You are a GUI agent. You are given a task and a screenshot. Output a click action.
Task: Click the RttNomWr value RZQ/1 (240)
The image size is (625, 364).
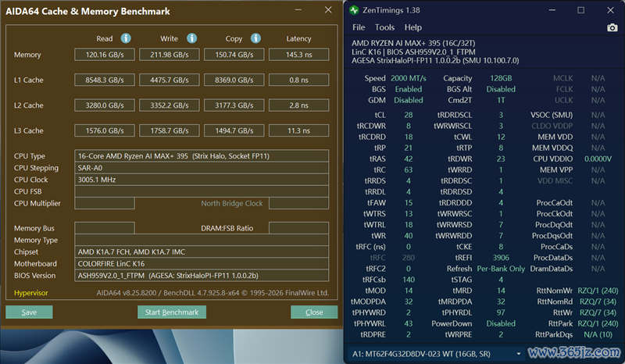coord(598,291)
